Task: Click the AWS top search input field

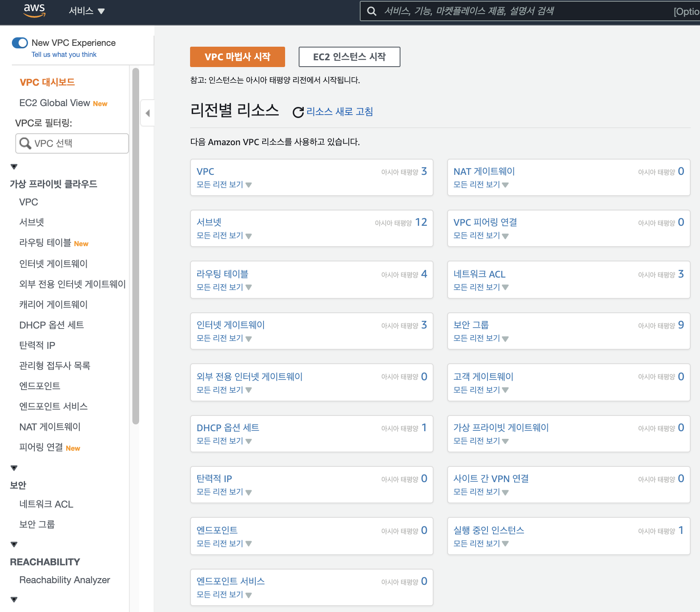Action: click(x=530, y=11)
